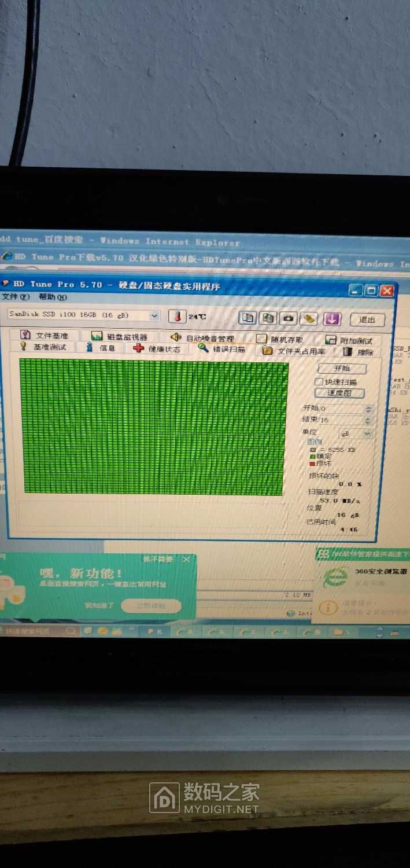Click the copy screenshot to clipboard icon

click(268, 318)
